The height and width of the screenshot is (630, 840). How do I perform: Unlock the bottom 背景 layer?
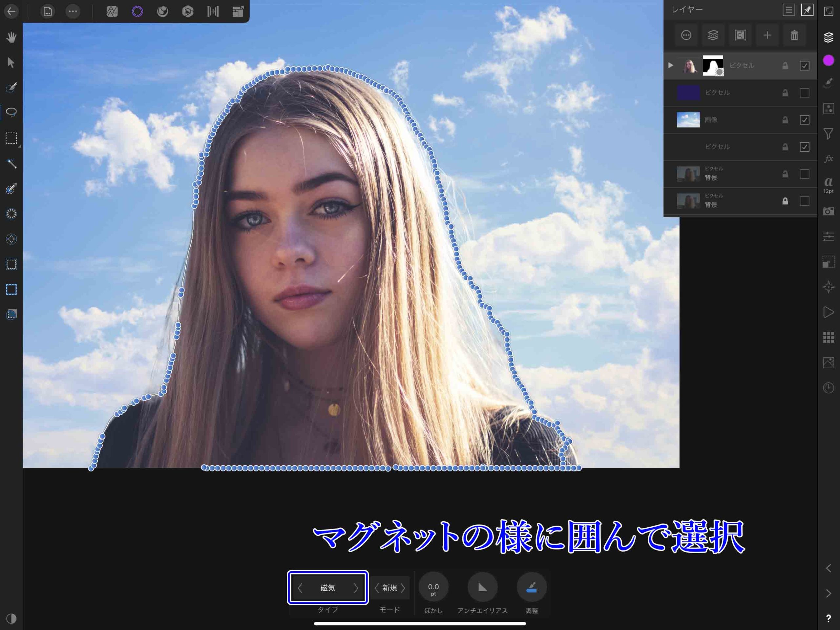click(x=785, y=201)
